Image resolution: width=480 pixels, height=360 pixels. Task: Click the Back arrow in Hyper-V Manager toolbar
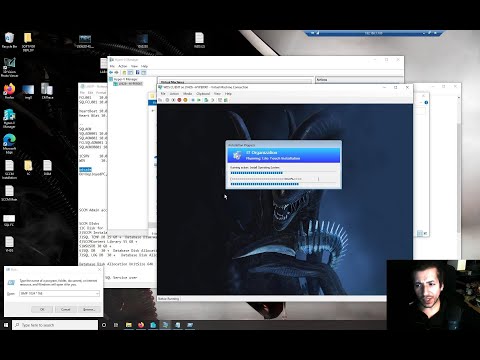pyautogui.click(x=111, y=72)
